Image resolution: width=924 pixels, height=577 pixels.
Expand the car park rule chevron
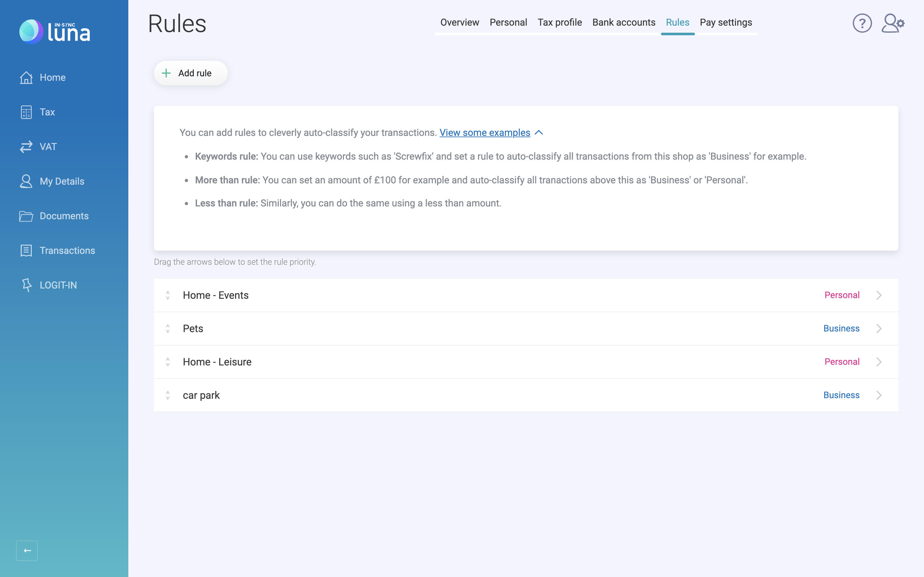(x=879, y=395)
